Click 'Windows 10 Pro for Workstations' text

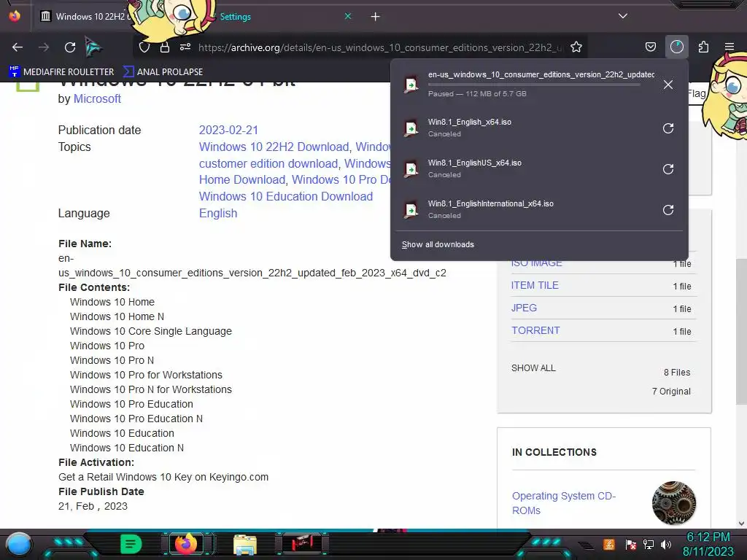tap(146, 375)
